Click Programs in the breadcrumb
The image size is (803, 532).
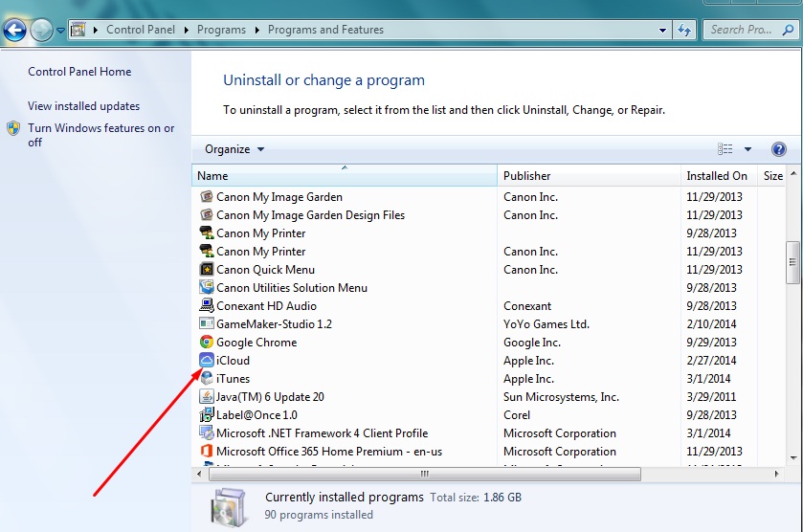coord(221,30)
